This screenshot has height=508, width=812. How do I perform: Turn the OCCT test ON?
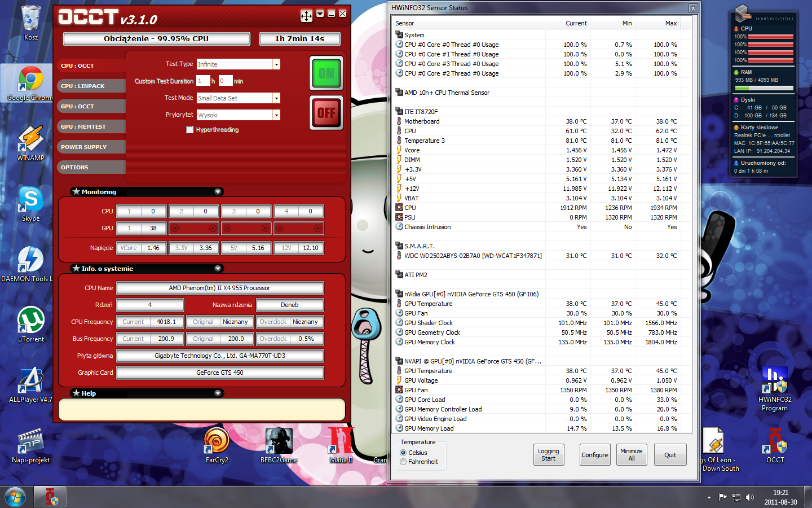tap(326, 73)
